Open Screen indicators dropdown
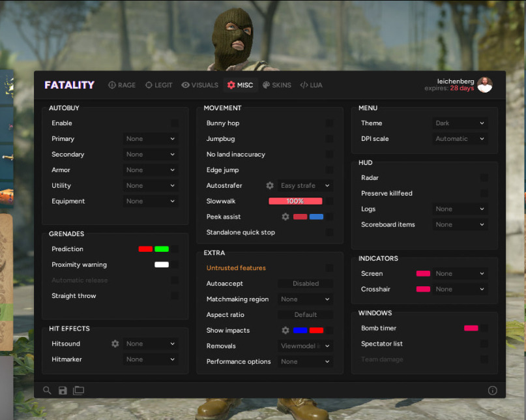526x420 pixels. click(x=460, y=274)
